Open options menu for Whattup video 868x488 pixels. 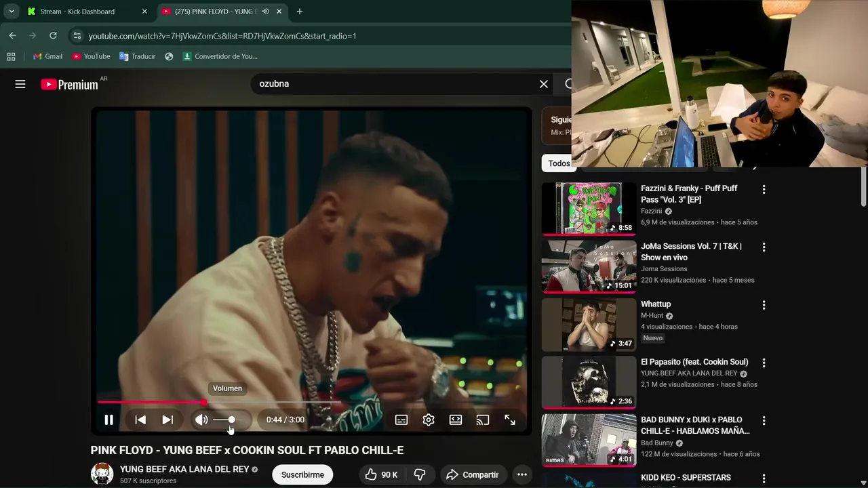pos(764,305)
